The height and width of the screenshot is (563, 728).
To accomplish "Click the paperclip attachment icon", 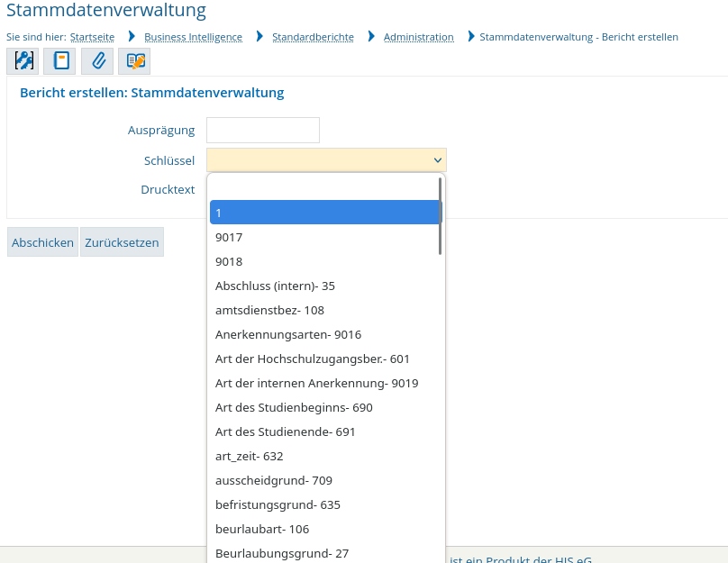I will pyautogui.click(x=97, y=60).
